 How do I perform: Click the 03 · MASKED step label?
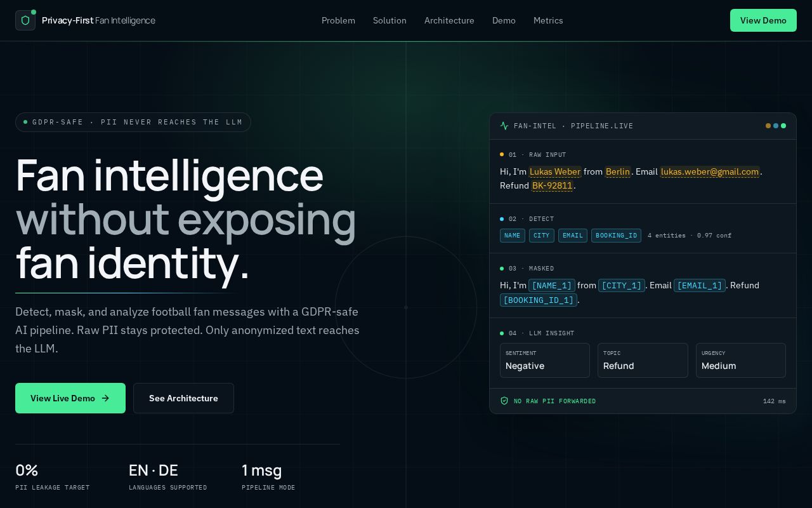(x=531, y=269)
